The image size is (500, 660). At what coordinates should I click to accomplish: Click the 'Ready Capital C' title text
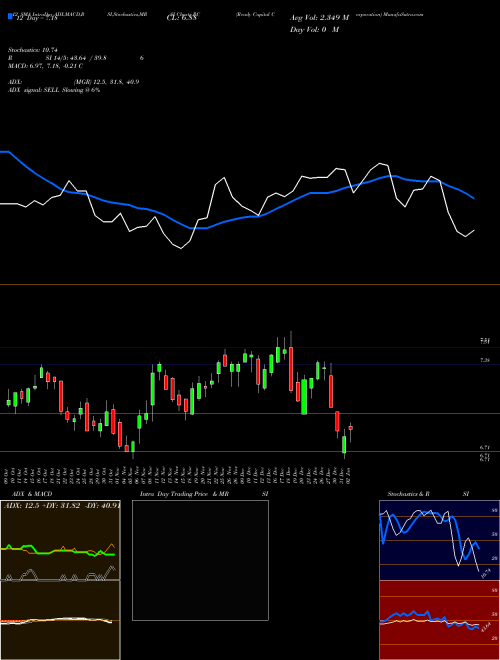pos(255,14)
